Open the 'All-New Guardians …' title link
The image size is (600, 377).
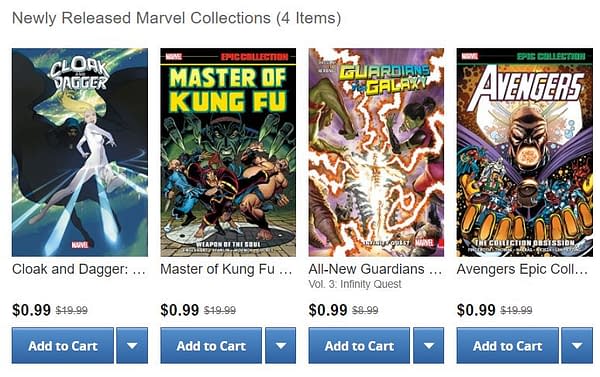click(375, 269)
